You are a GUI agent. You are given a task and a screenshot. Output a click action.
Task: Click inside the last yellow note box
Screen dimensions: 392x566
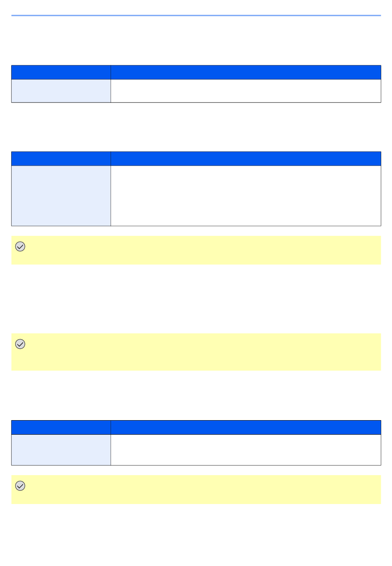pos(196,490)
